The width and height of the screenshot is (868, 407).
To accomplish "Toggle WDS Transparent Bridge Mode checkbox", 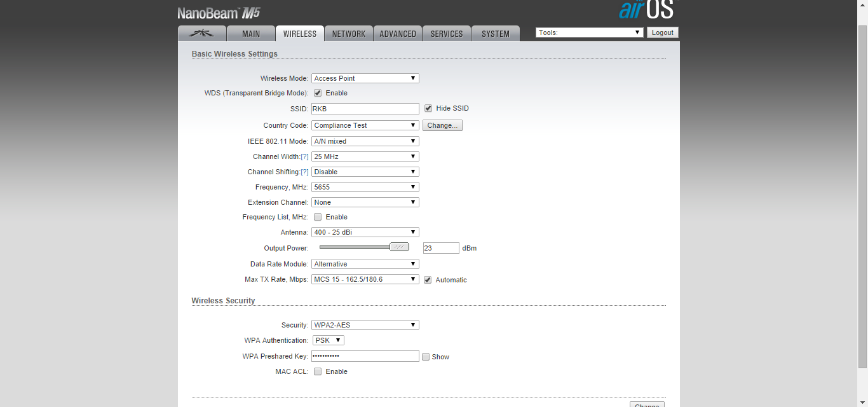I will (318, 93).
